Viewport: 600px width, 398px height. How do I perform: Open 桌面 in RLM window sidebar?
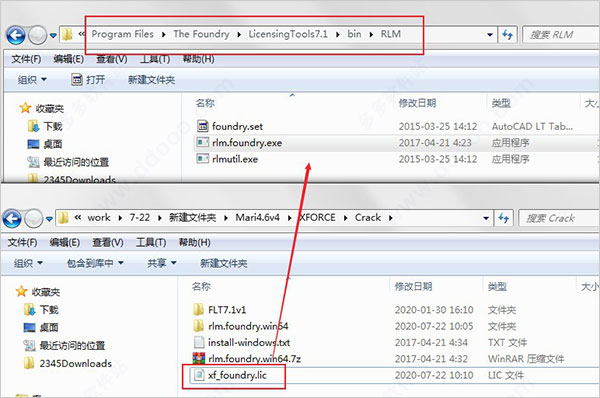click(53, 144)
